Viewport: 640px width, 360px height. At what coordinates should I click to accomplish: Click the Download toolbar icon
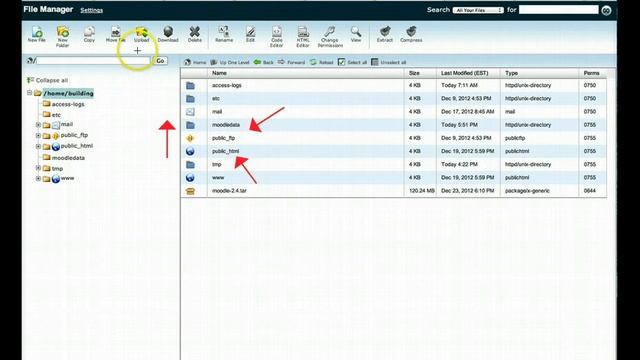(x=168, y=34)
